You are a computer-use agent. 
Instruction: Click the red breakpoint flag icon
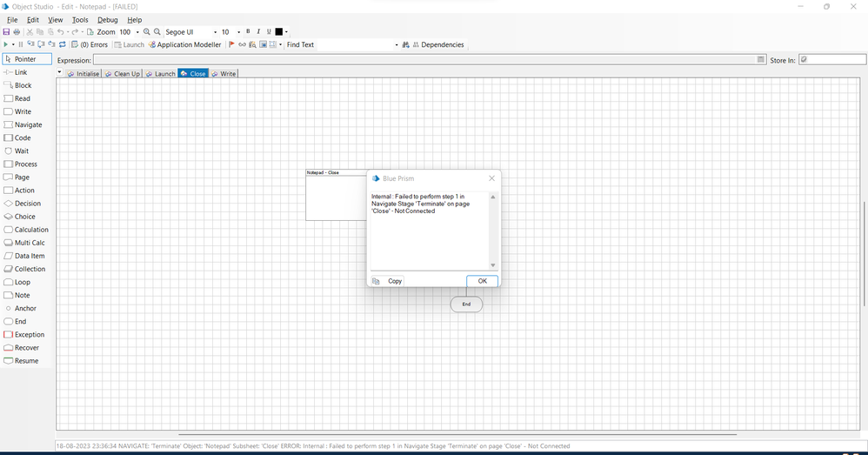pos(231,45)
